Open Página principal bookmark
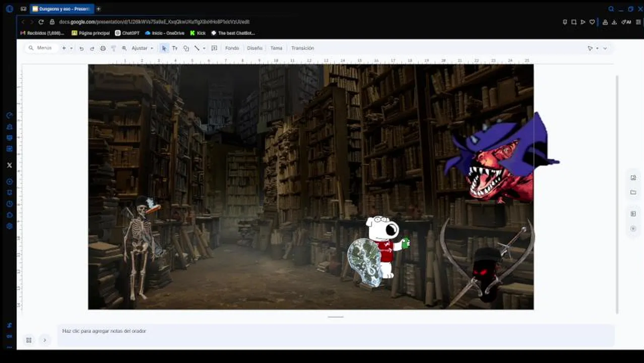The width and height of the screenshot is (644, 363). [x=91, y=33]
